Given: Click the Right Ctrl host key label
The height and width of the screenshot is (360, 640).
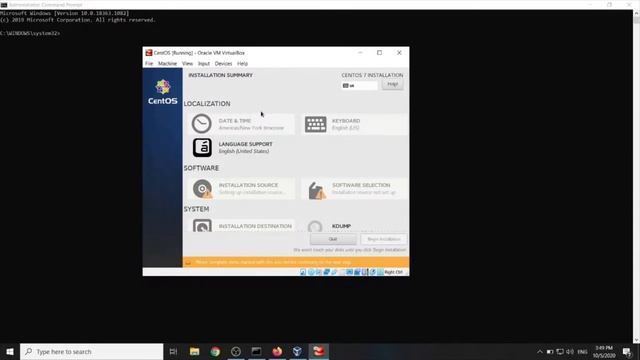Looking at the screenshot, I should point(393,272).
